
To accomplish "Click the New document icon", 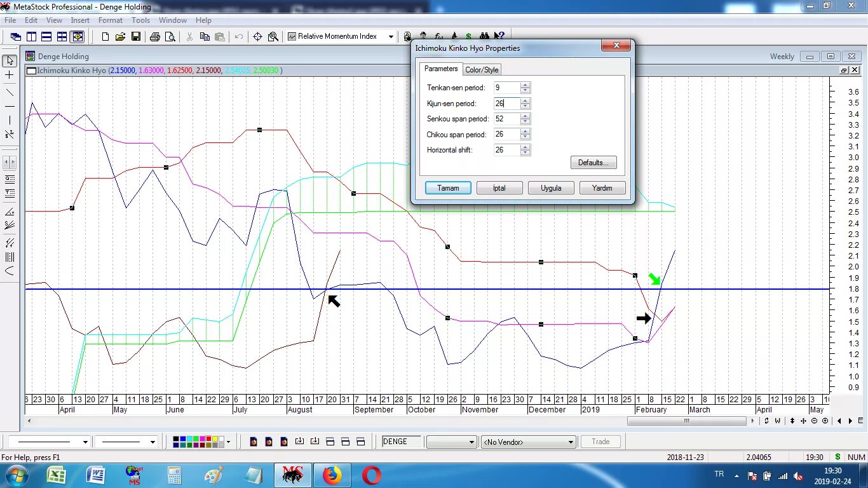I will pyautogui.click(x=105, y=37).
